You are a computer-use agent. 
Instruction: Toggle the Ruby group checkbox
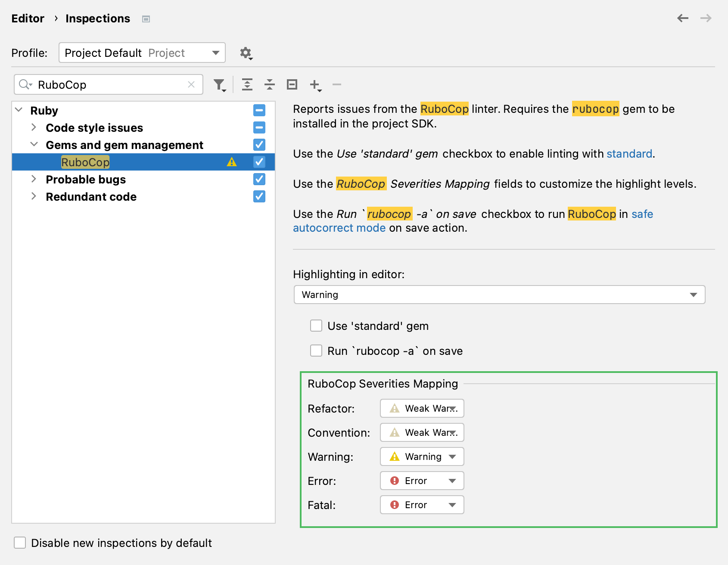pos(259,110)
